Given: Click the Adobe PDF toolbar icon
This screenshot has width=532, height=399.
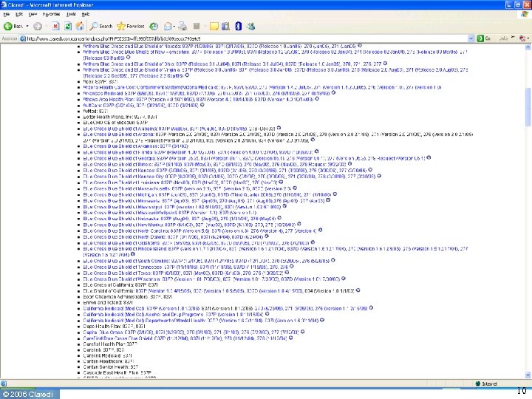Looking at the screenshot, I should [522, 38].
